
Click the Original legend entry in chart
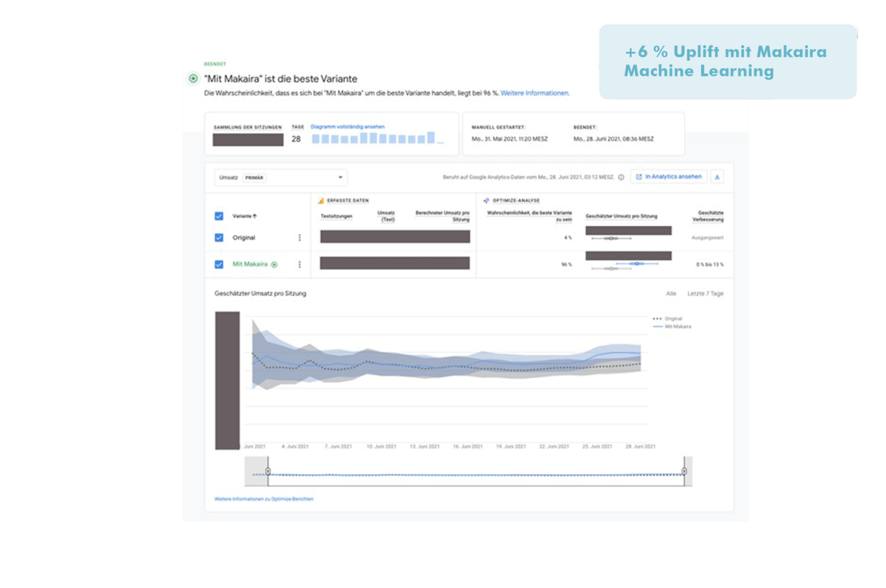tap(668, 319)
